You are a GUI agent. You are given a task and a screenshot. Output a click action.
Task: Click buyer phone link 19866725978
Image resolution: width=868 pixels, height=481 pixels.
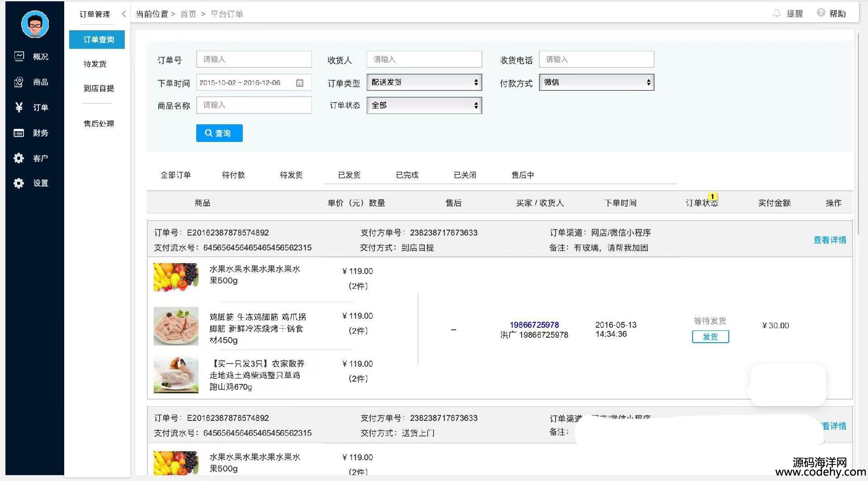tap(534, 325)
